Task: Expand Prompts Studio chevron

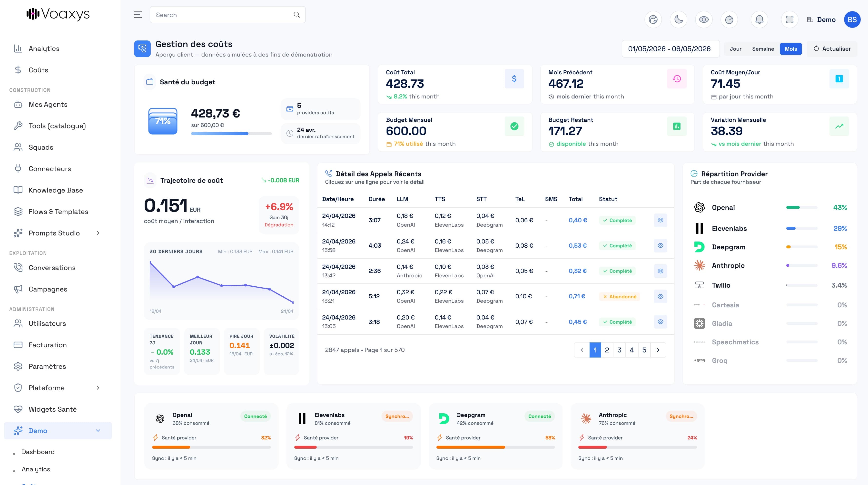Action: [98, 233]
